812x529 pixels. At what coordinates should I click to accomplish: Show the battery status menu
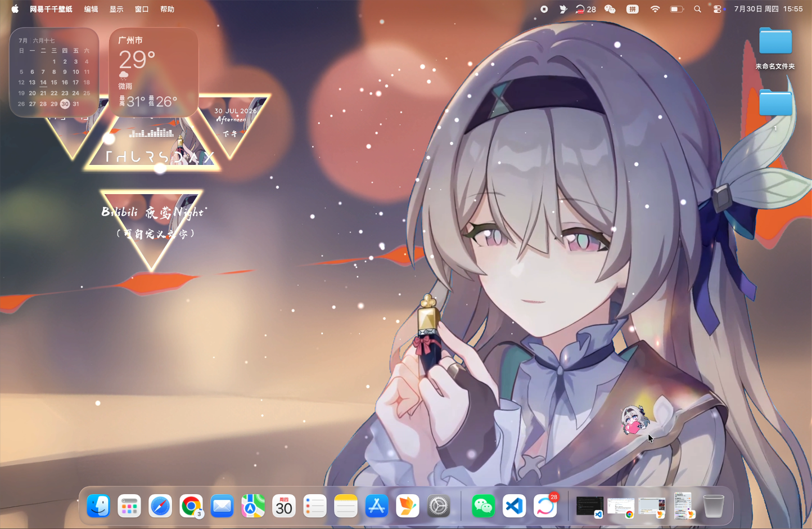pyautogui.click(x=677, y=9)
